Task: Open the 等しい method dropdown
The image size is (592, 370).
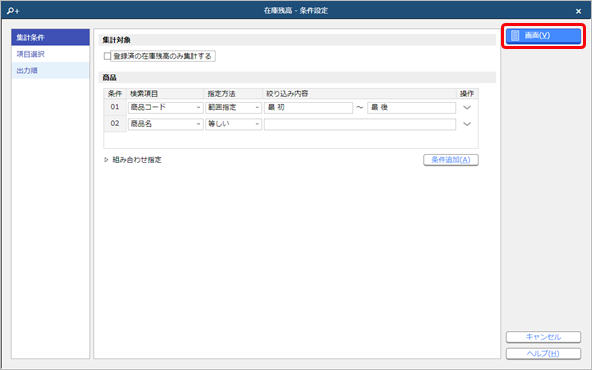Action: 233,124
